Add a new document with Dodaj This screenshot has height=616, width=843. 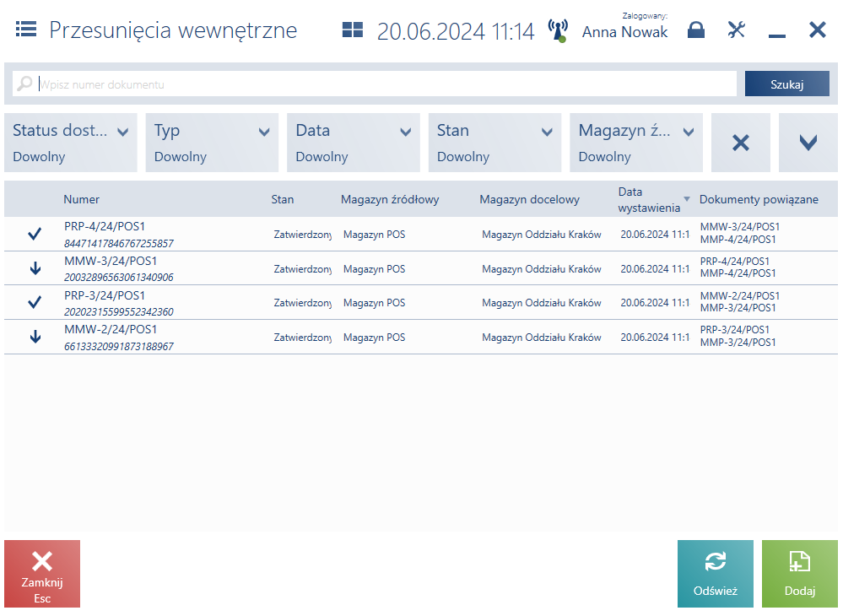[x=799, y=574]
